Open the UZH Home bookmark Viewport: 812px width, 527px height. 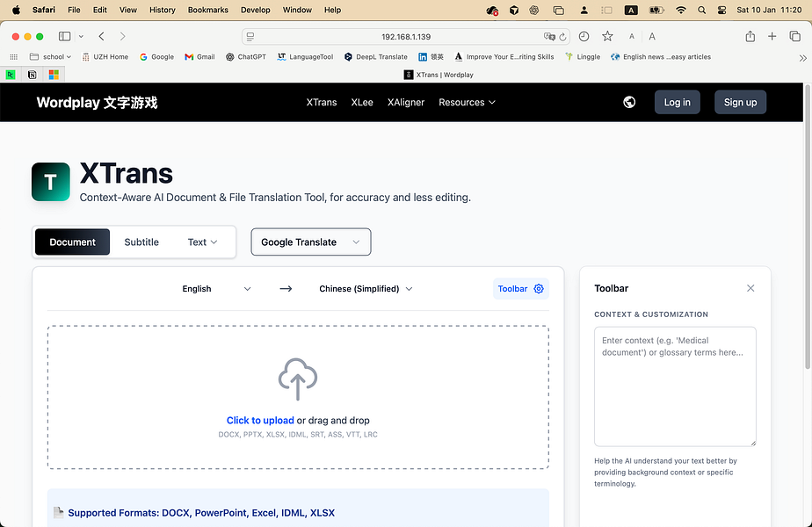[105, 57]
